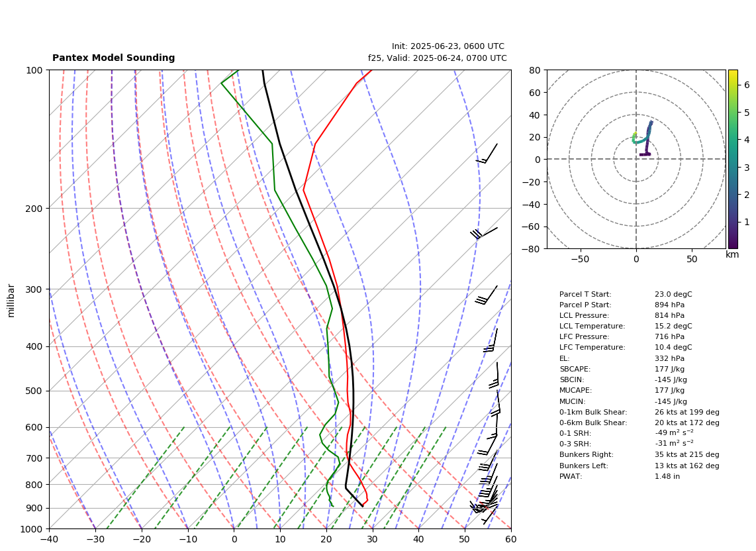
Task: Click the f25 Valid time label
Action: 438,58
